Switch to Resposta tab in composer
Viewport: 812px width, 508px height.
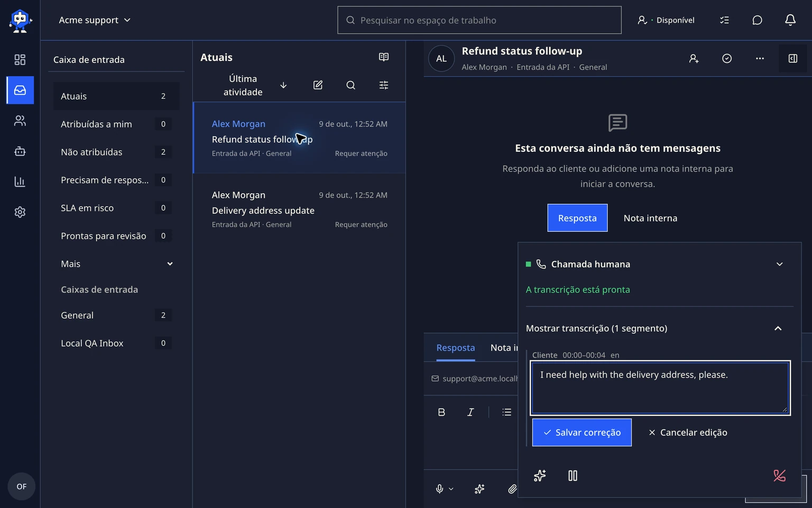[456, 348]
